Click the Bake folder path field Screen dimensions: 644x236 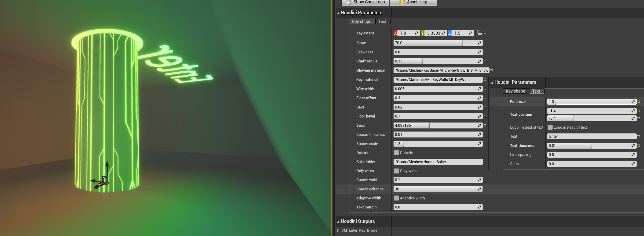coord(438,162)
